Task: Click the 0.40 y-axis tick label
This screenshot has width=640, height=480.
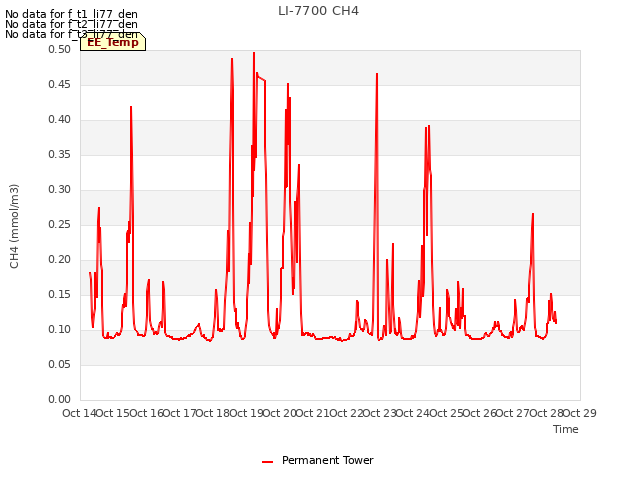Action: click(59, 120)
